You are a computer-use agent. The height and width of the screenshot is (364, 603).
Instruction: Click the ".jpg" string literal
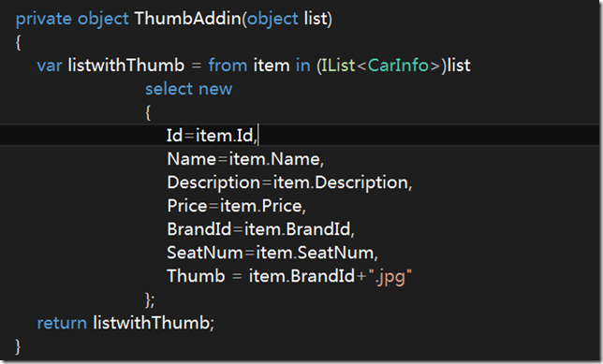coord(390,276)
